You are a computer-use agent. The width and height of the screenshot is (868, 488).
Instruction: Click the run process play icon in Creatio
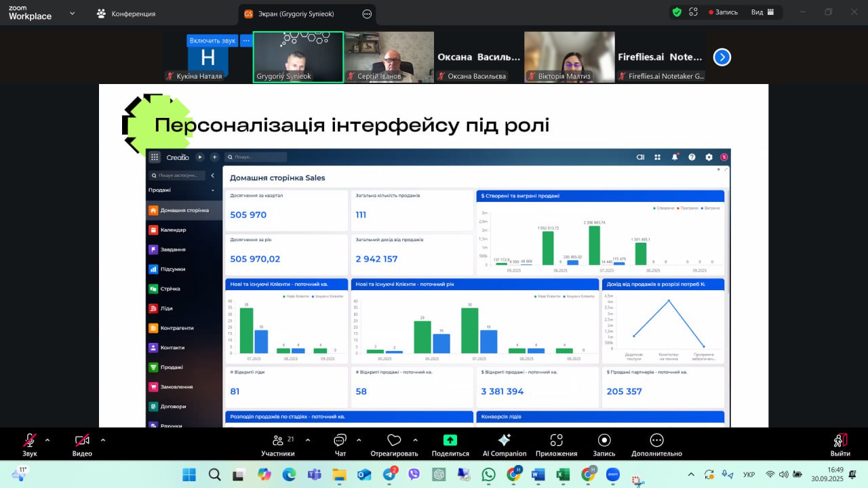pos(200,157)
